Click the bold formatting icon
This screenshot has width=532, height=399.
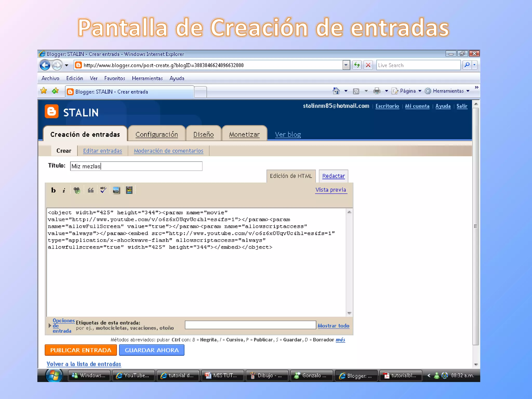click(x=53, y=190)
